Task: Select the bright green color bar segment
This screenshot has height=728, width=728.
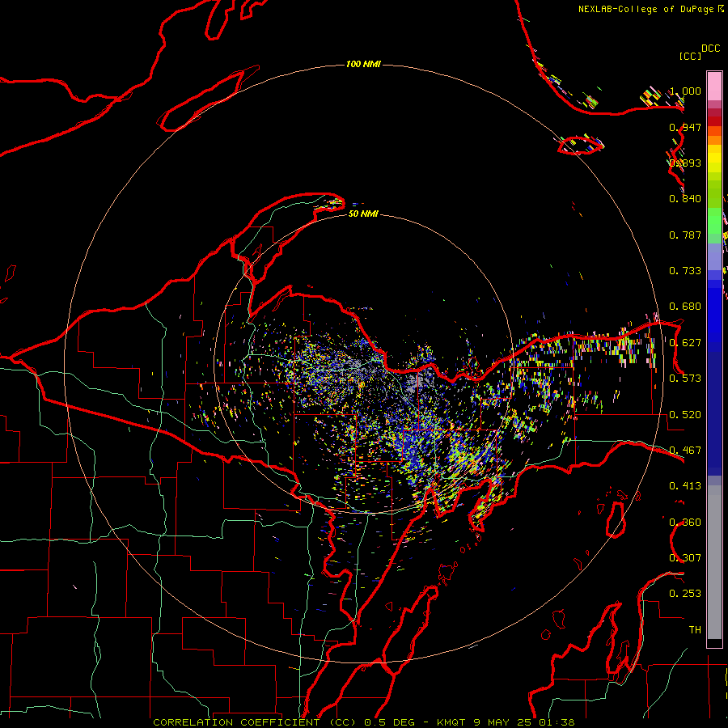Action: (x=714, y=221)
